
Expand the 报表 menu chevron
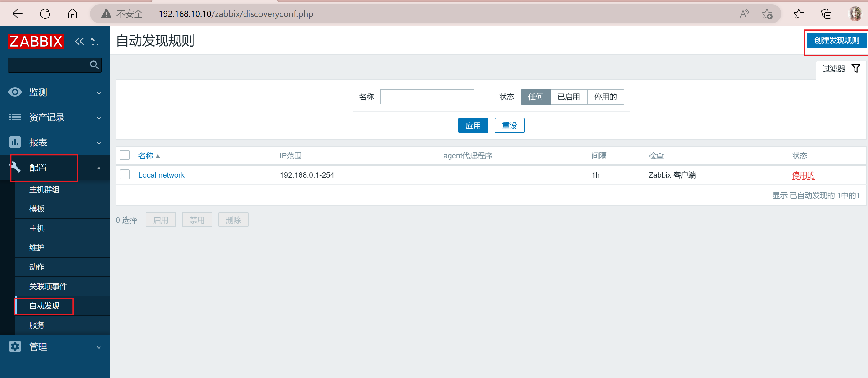[x=99, y=143]
